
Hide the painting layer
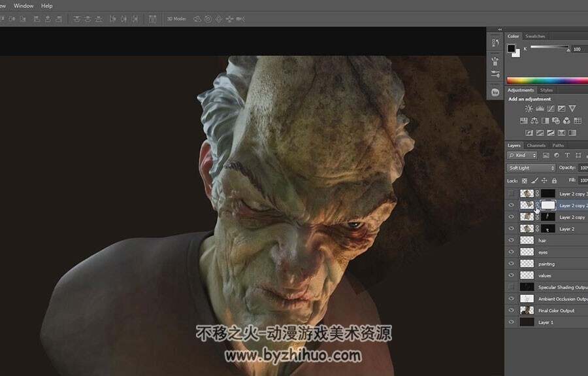[x=511, y=264]
